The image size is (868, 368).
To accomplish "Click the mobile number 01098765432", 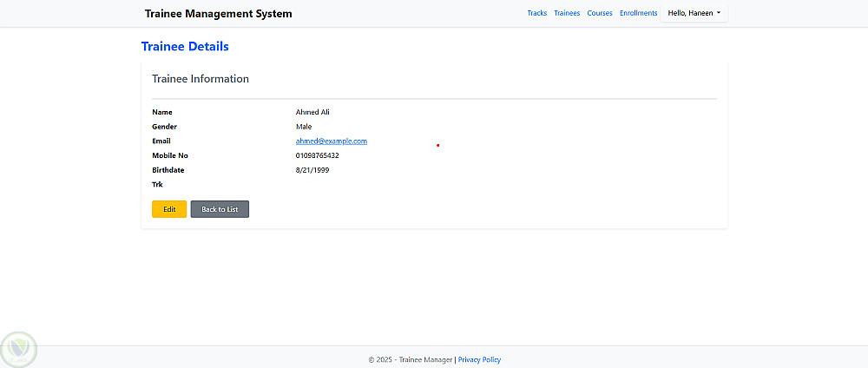I will (x=318, y=156).
